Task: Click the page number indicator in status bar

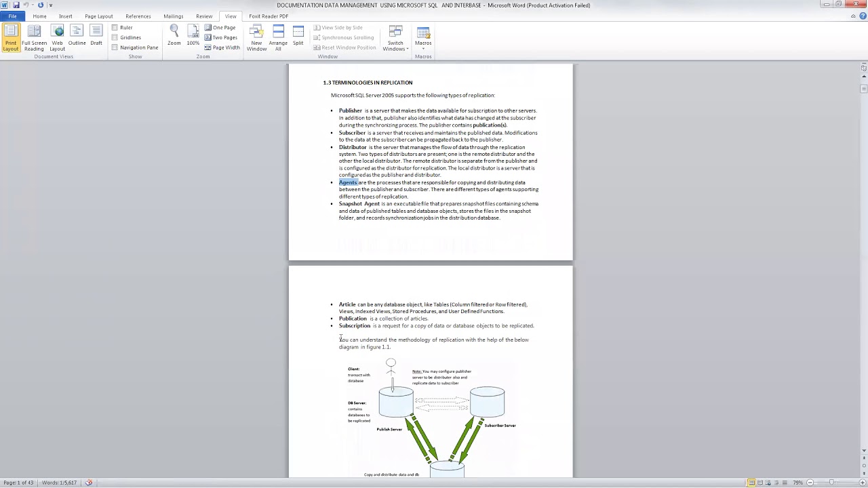Action: point(18,483)
